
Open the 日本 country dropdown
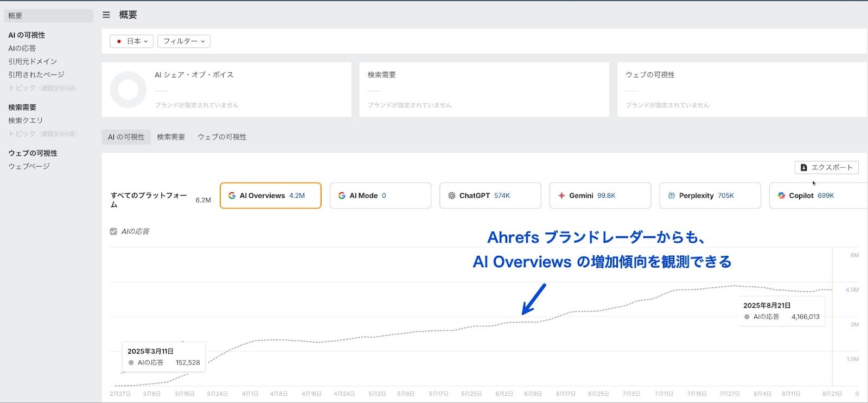click(132, 41)
